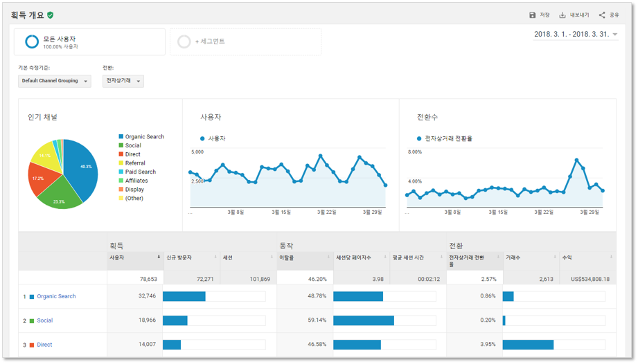638x364 pixels.
Task: Click Display orange legend swatch
Action: click(x=121, y=190)
